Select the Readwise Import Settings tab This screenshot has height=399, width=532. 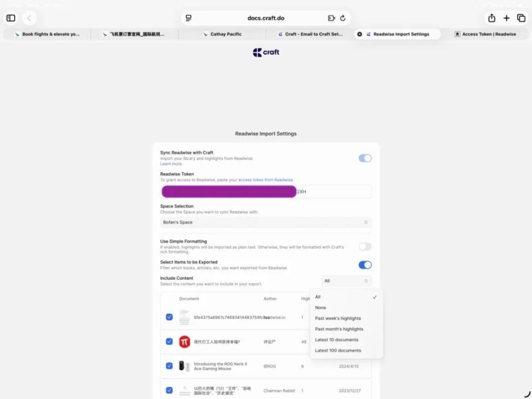(397, 34)
